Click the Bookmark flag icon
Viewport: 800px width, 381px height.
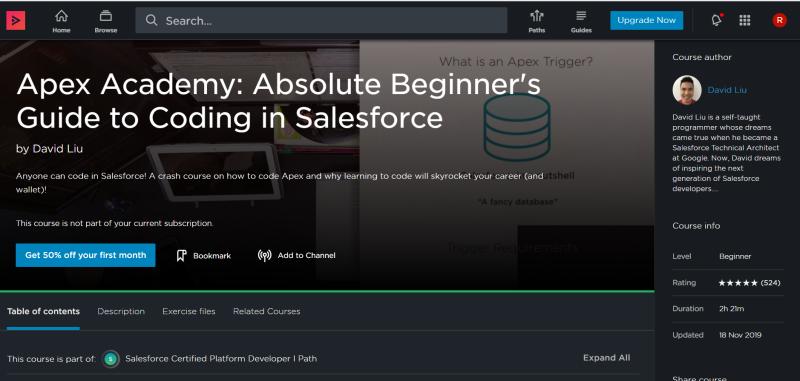[x=181, y=256]
